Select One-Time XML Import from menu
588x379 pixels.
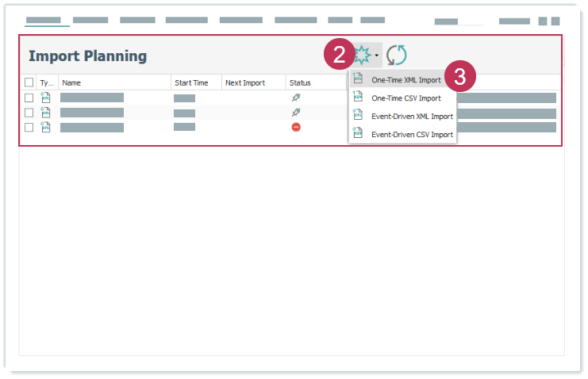click(x=405, y=80)
